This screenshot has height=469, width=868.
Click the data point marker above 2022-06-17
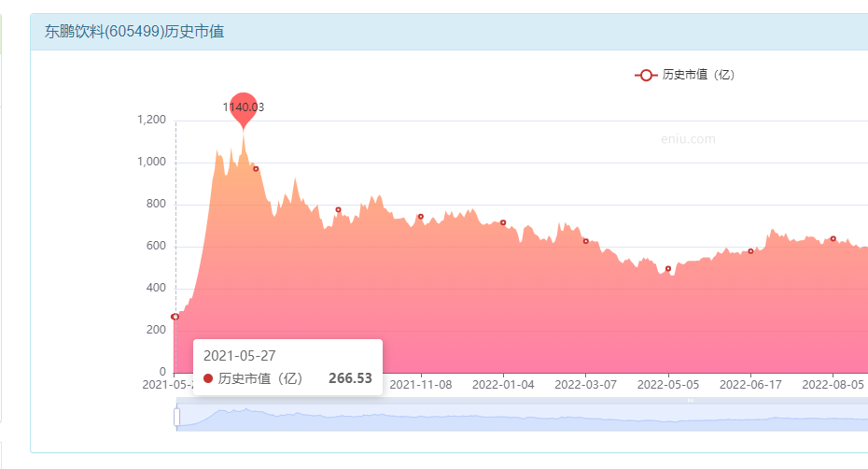[750, 251]
